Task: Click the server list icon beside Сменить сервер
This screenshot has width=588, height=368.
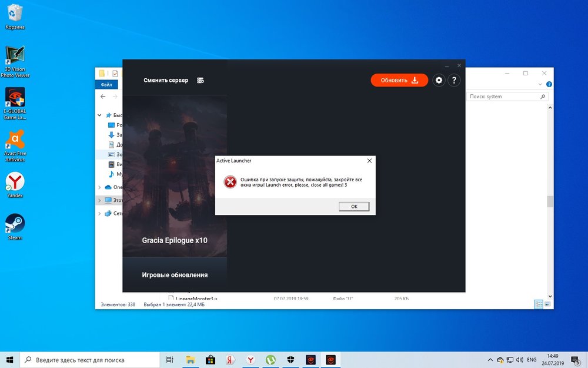Action: click(201, 80)
